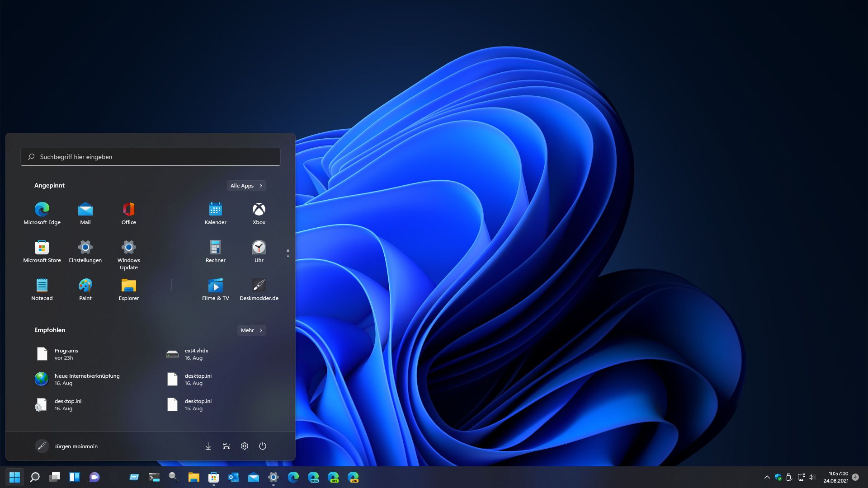Open the pinned Office app
Screen dimensions: 868x488
point(129,213)
